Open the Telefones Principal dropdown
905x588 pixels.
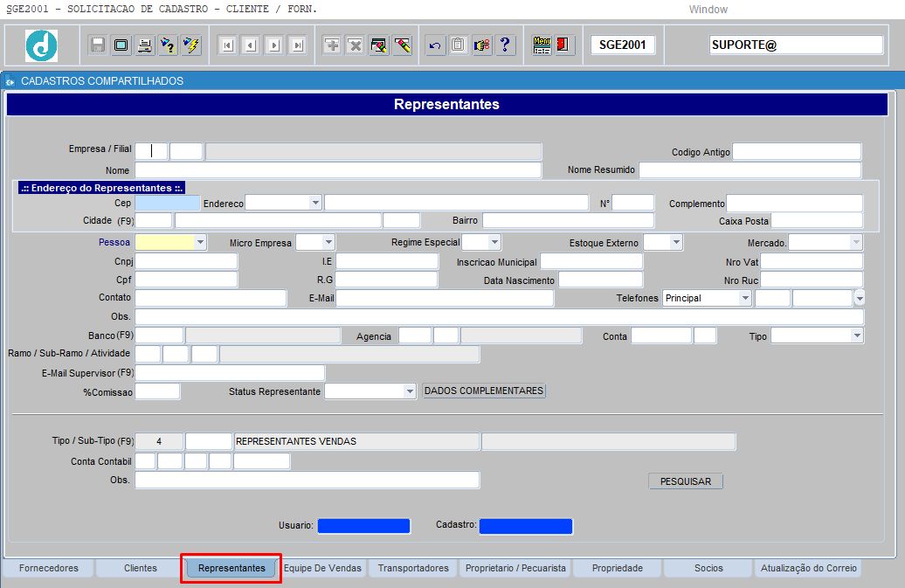745,298
